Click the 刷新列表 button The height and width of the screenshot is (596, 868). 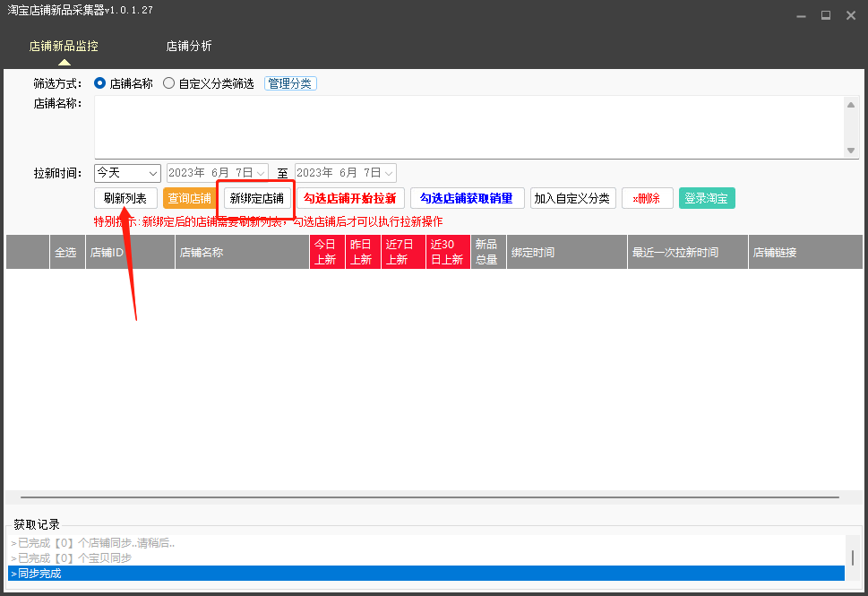[x=125, y=198]
